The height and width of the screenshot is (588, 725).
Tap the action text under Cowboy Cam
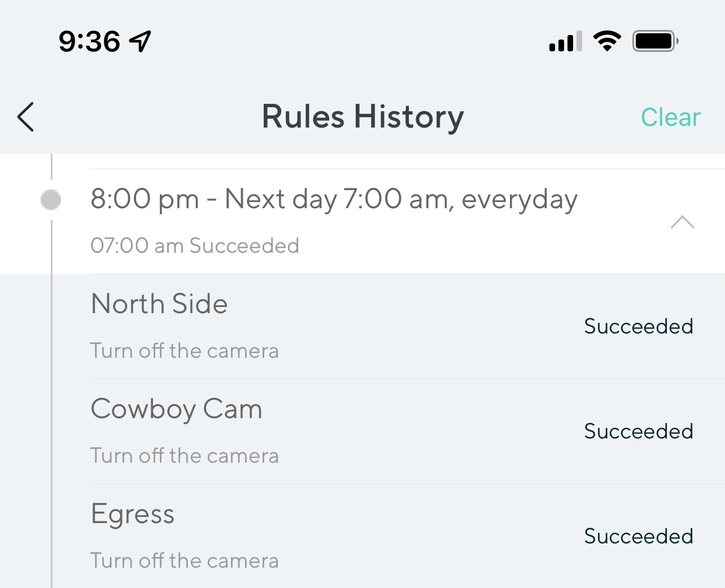point(185,456)
